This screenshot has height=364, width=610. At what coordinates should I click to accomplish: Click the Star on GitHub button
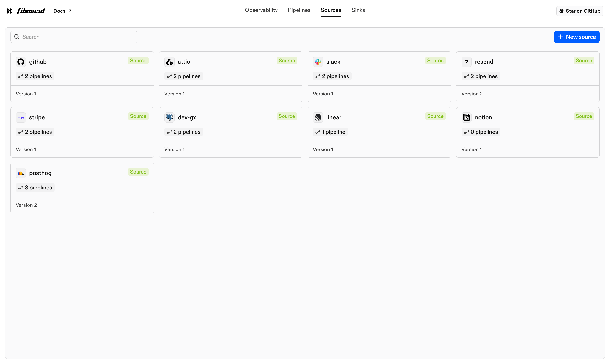point(579,11)
